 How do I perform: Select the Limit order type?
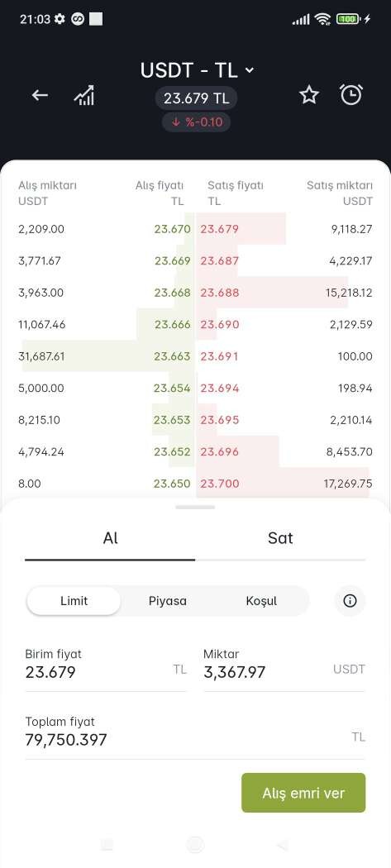point(74,601)
